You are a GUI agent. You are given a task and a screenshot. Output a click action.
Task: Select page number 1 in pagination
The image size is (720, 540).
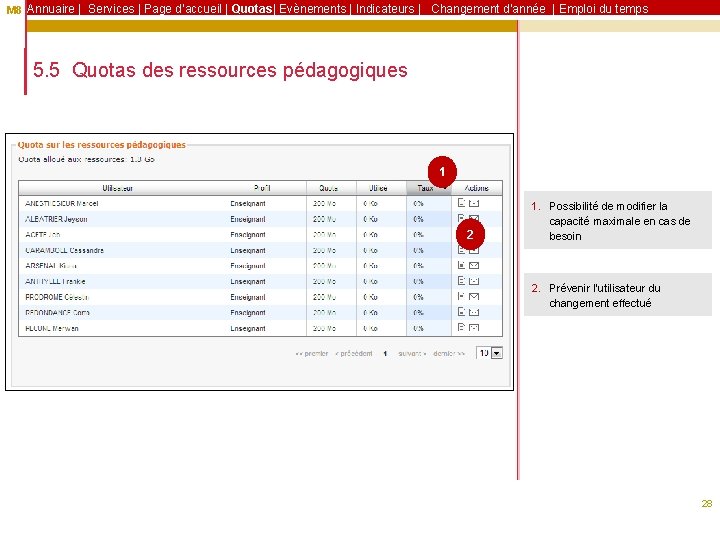[x=385, y=354]
